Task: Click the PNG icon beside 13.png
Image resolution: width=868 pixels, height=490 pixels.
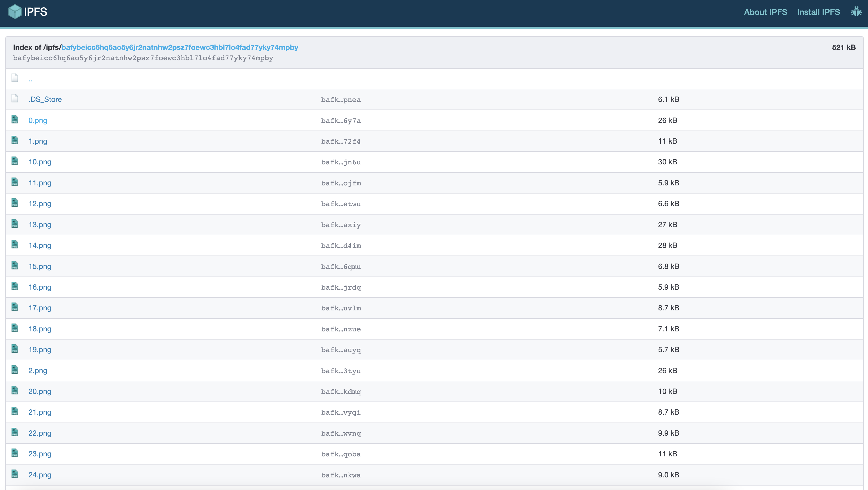Action: [15, 224]
